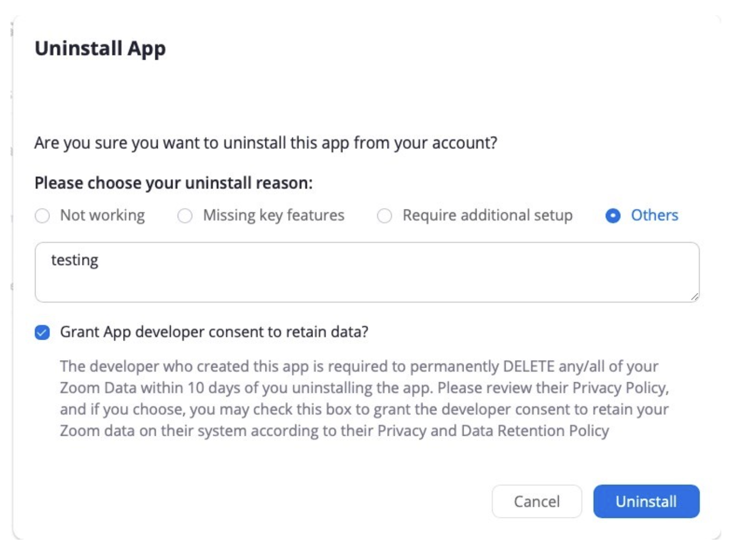This screenshot has height=560, width=742.
Task: Click the 'Require additional setup' label text
Action: [x=487, y=215]
